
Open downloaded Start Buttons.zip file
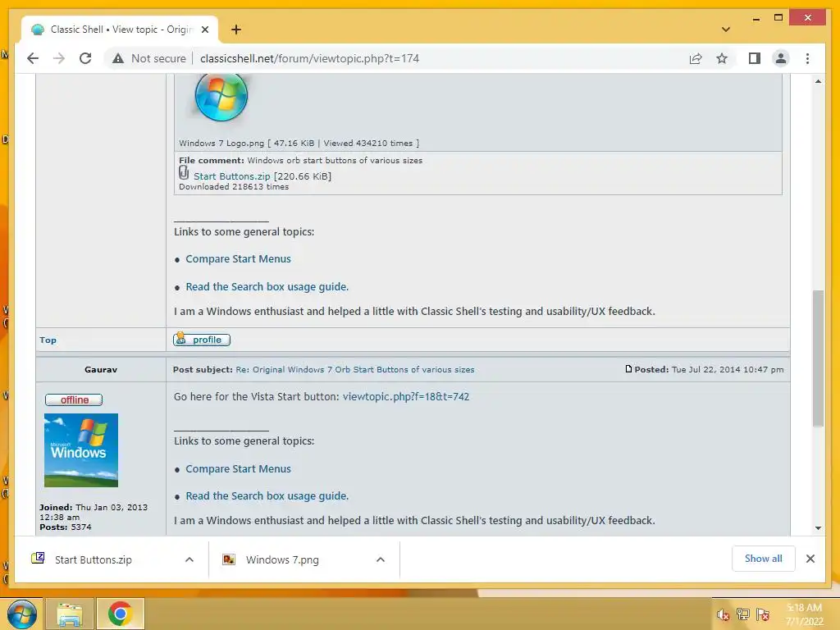click(94, 559)
